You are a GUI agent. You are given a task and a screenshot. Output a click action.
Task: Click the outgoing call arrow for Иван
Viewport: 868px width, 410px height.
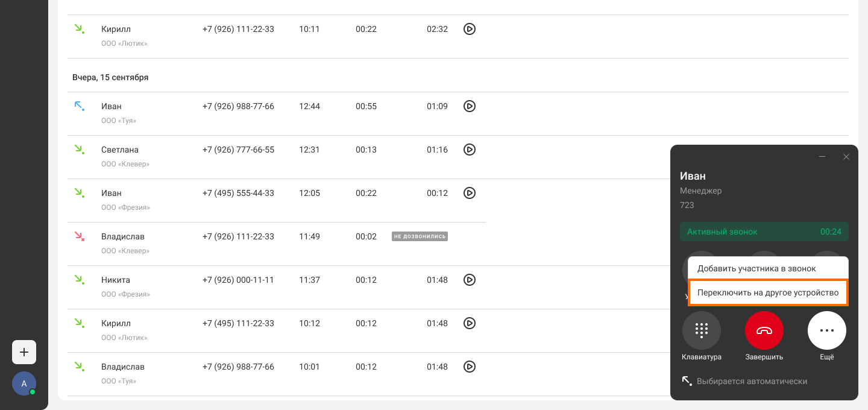click(x=79, y=106)
